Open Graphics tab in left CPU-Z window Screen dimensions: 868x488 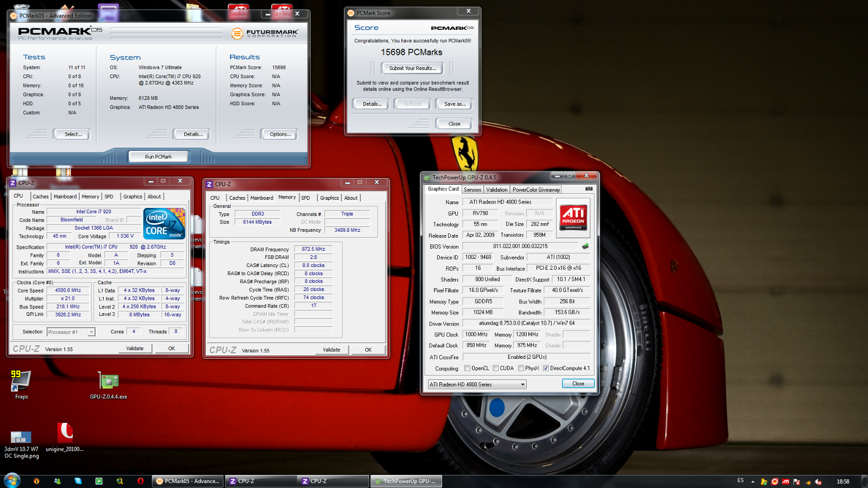pos(132,197)
